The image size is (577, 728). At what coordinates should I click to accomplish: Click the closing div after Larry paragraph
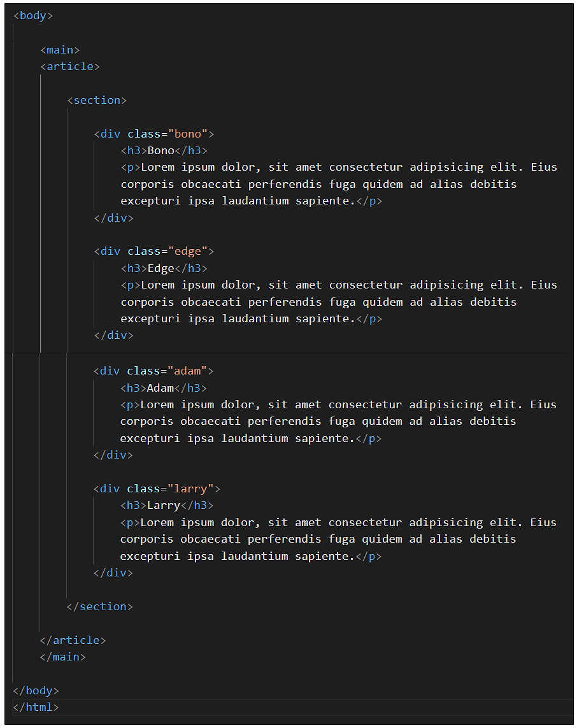113,573
